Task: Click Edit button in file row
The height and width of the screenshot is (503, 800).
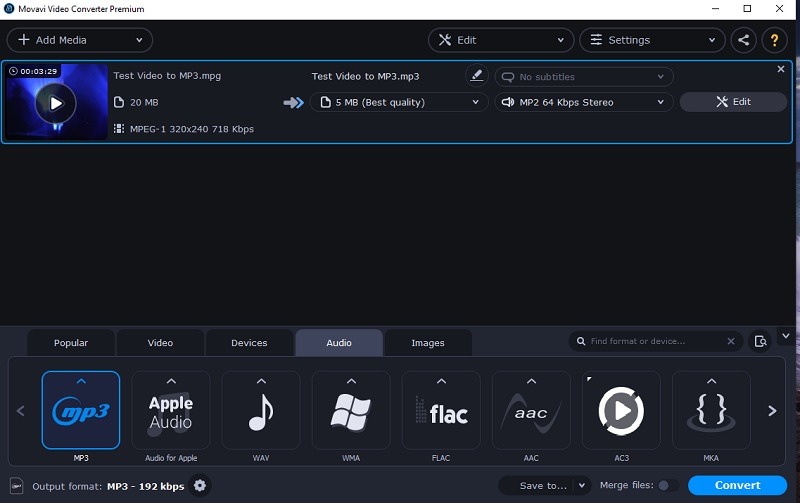Action: [733, 102]
